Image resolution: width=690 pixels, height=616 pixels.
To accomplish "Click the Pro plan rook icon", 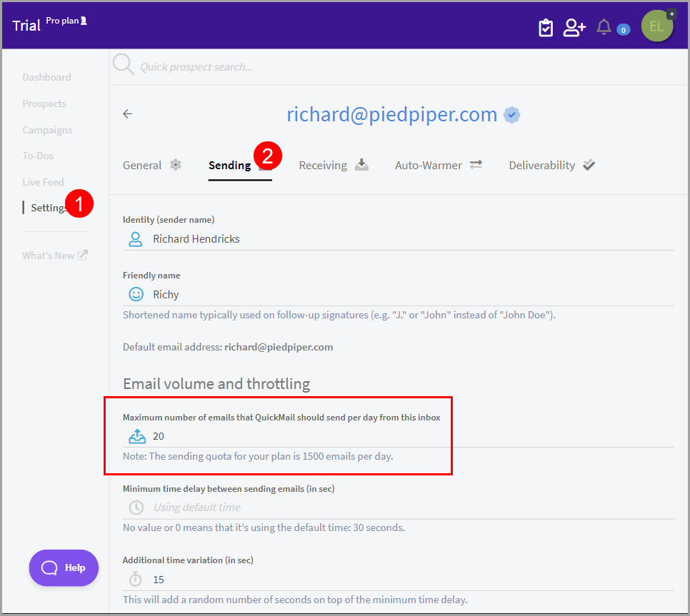I will pyautogui.click(x=84, y=21).
